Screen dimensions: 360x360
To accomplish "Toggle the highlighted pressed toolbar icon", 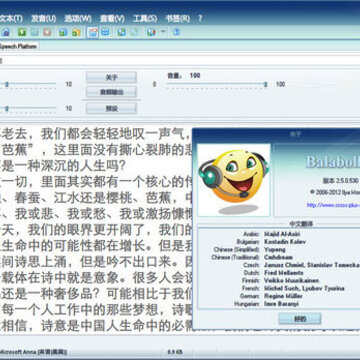I will point(93,32).
